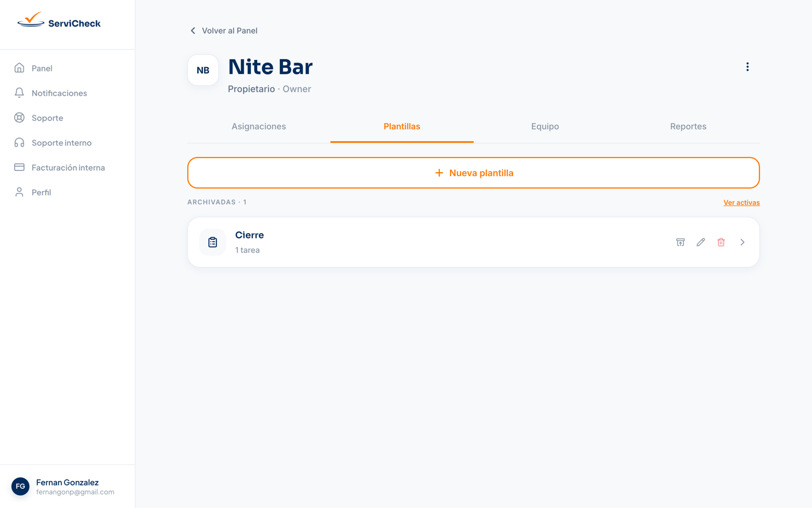Open Panel from the sidebar home icon
The image size is (812, 508).
19,68
